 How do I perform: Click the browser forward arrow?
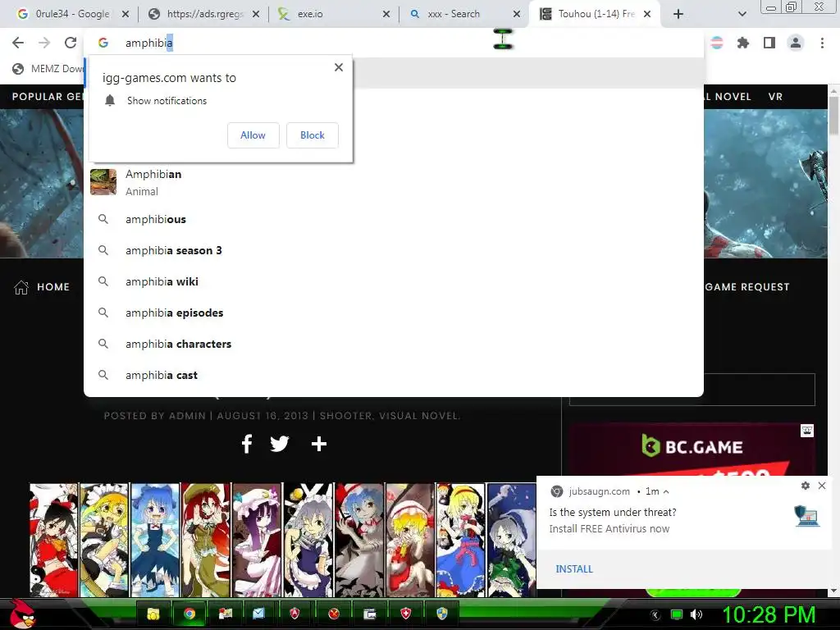44,43
